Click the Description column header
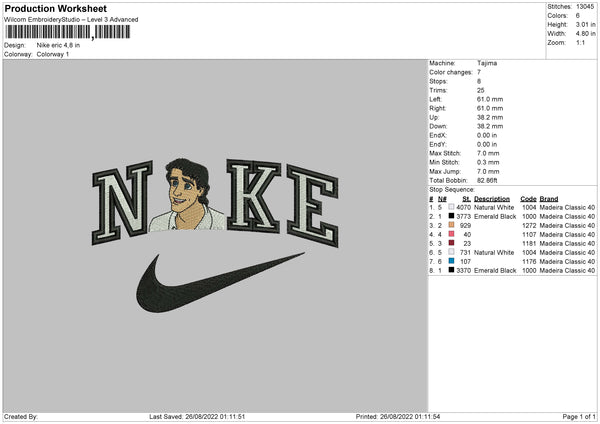This screenshot has width=600, height=424. (492, 199)
